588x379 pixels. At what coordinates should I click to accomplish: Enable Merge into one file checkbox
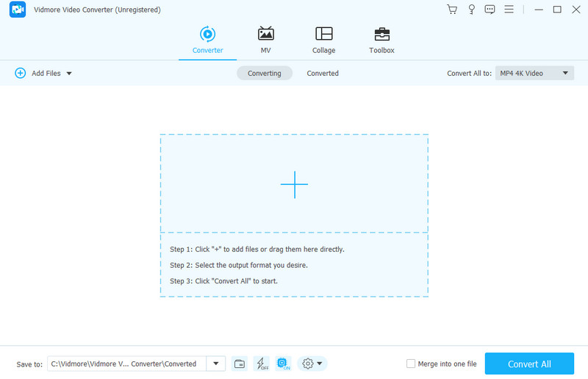click(x=411, y=364)
